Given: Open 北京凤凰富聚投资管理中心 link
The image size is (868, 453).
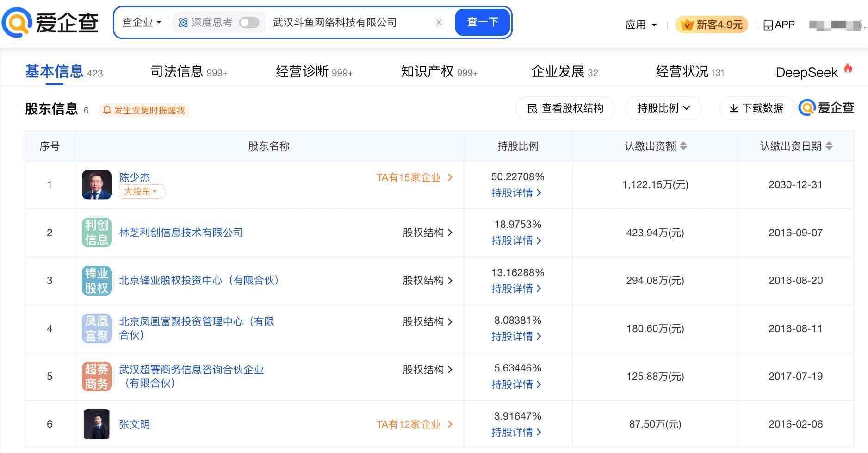Looking at the screenshot, I should [x=197, y=328].
